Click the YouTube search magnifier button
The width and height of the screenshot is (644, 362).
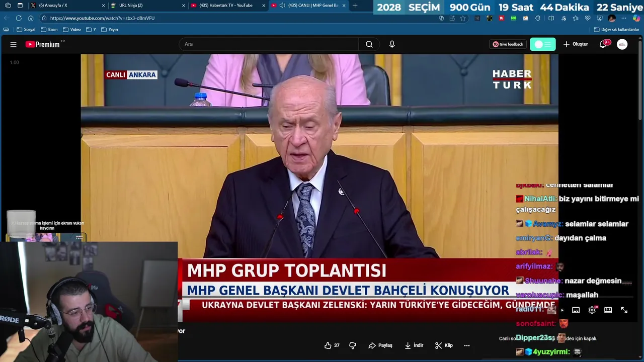click(369, 44)
